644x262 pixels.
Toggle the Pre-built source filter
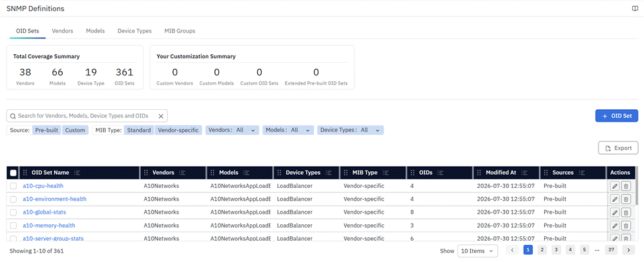tap(46, 130)
